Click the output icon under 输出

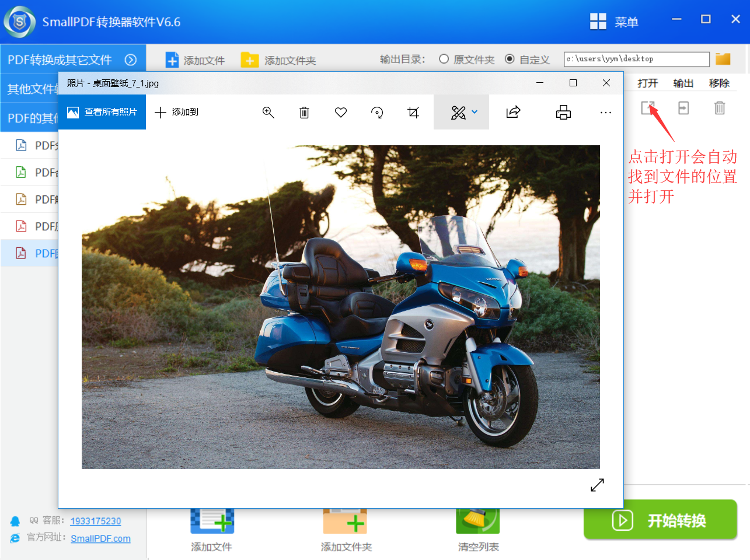683,108
